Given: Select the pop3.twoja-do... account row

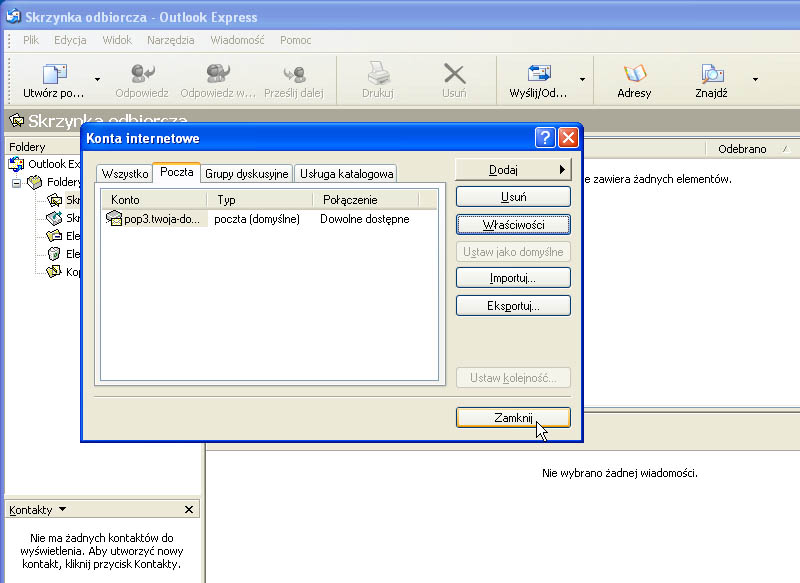Looking at the screenshot, I should coord(269,219).
